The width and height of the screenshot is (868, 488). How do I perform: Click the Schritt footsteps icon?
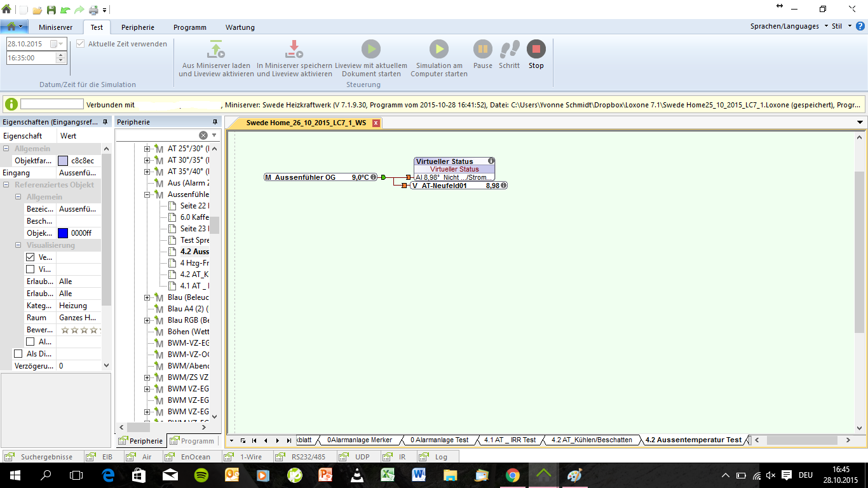(x=509, y=49)
